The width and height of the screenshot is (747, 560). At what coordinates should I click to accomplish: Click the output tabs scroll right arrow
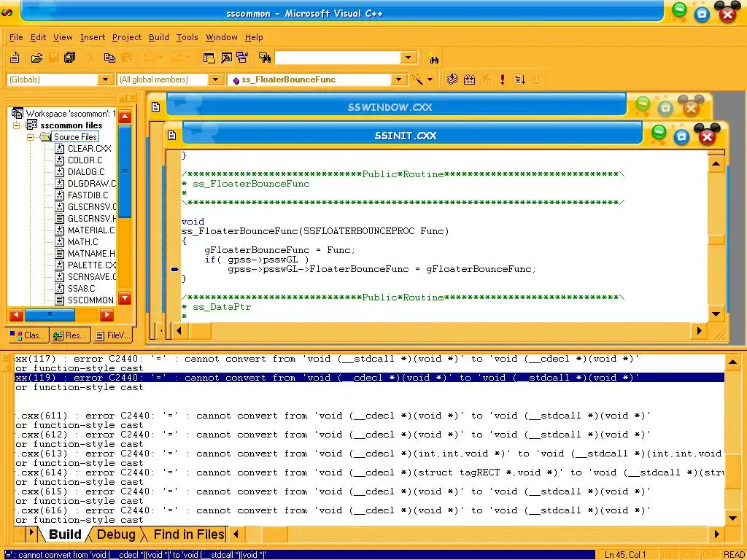[31, 532]
